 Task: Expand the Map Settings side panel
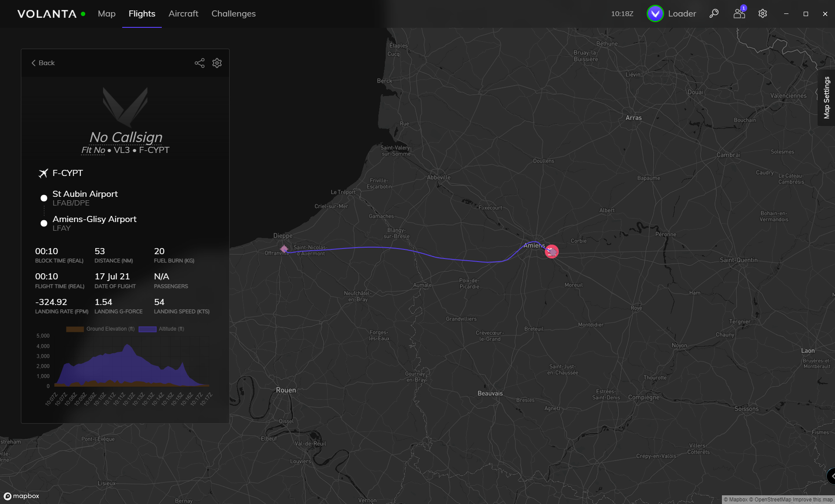tap(826, 98)
